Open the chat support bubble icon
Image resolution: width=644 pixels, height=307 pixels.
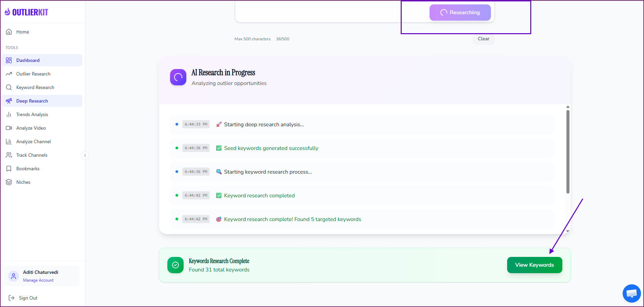631,293
